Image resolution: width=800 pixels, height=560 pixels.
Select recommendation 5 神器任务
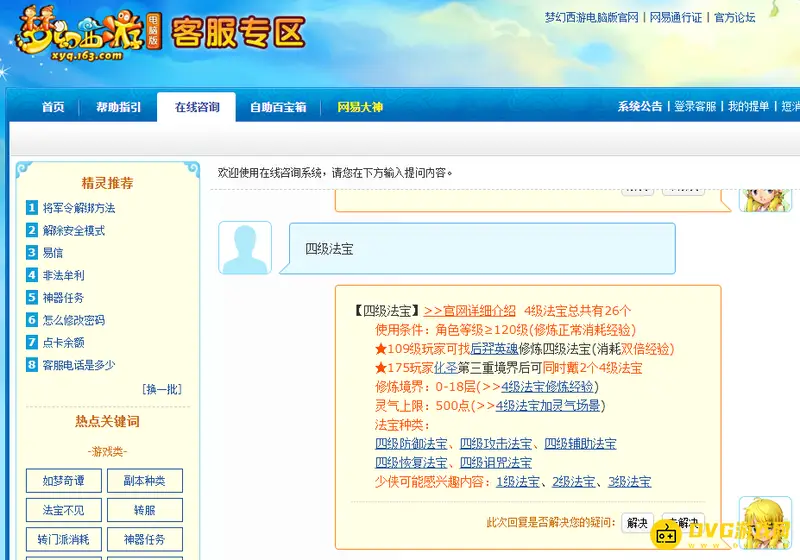[x=63, y=298]
